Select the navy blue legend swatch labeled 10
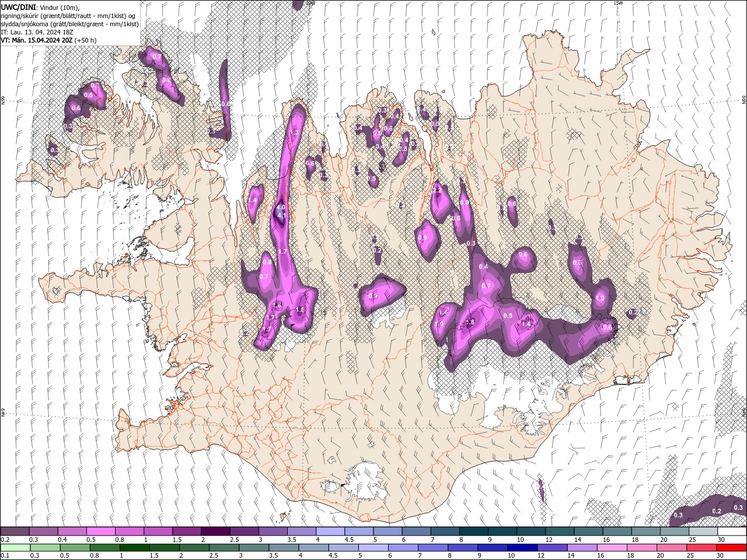This screenshot has height=560, width=747. pyautogui.click(x=522, y=548)
